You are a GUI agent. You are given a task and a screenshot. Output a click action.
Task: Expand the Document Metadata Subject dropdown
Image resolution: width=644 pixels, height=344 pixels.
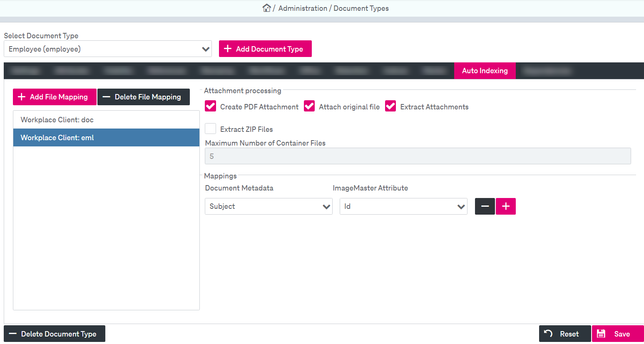(x=269, y=206)
